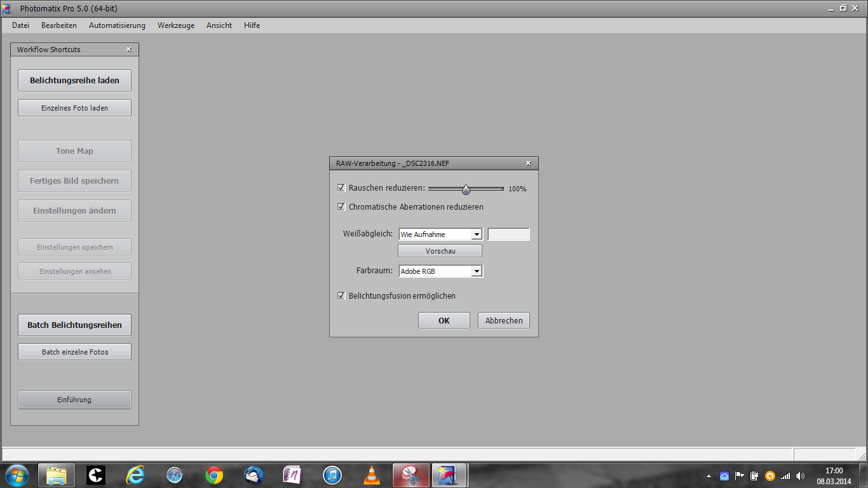
Task: Open the Werkzeuge menu
Action: coord(176,25)
